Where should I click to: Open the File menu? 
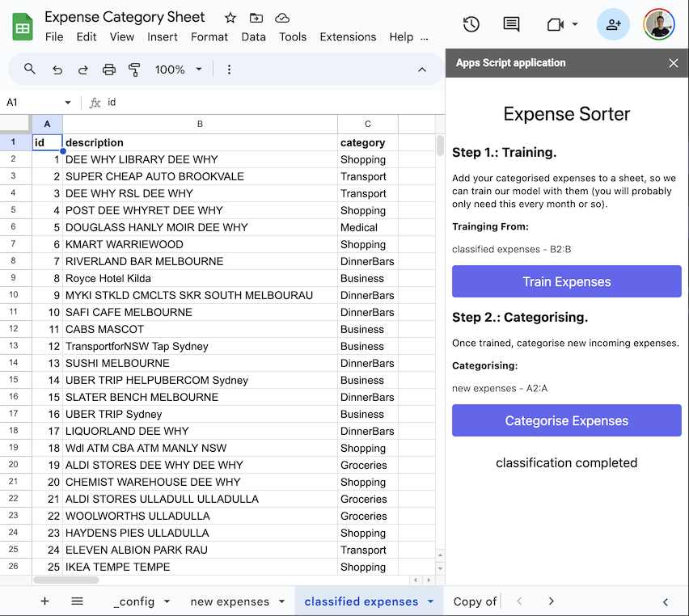(54, 37)
